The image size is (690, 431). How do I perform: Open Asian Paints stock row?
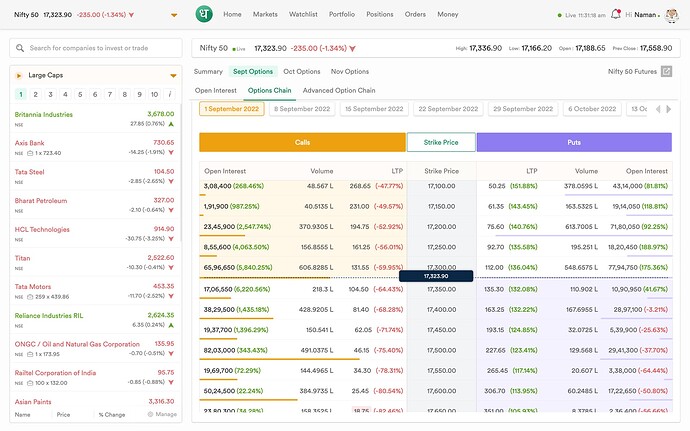coord(96,402)
